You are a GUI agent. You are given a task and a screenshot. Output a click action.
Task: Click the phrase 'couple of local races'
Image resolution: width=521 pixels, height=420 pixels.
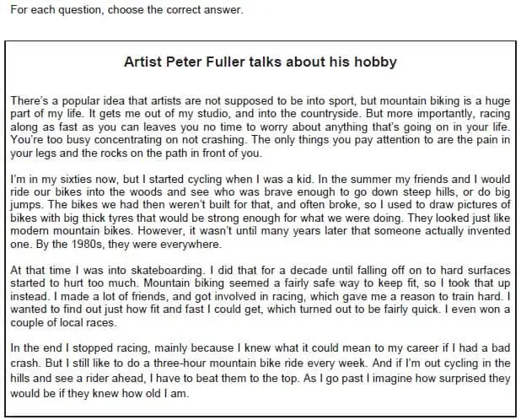(62, 323)
